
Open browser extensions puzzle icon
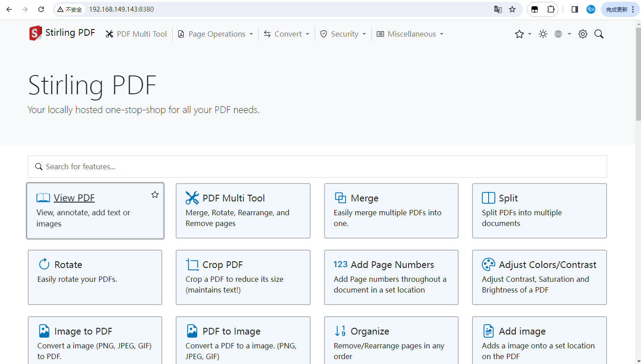pyautogui.click(x=551, y=9)
